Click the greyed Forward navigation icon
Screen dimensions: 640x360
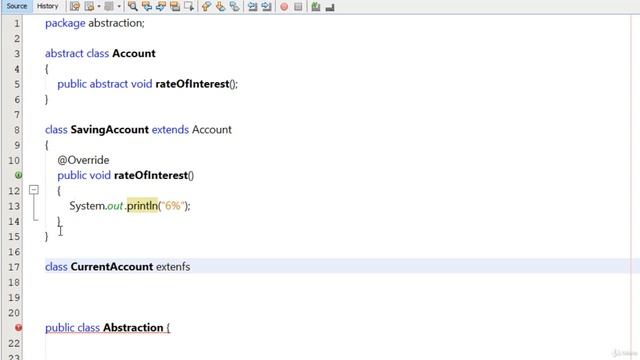109,7
